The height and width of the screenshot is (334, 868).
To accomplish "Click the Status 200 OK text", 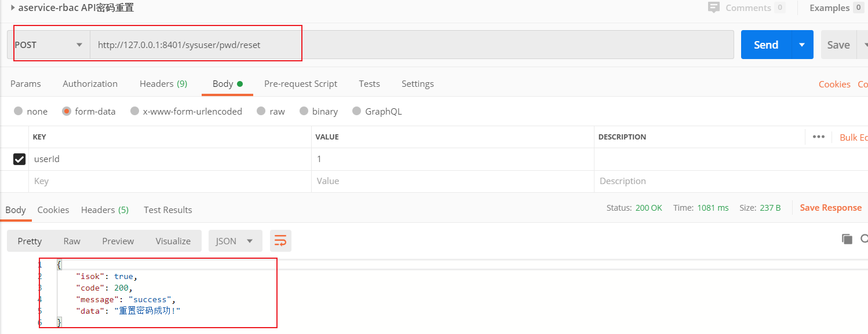I will 634,208.
